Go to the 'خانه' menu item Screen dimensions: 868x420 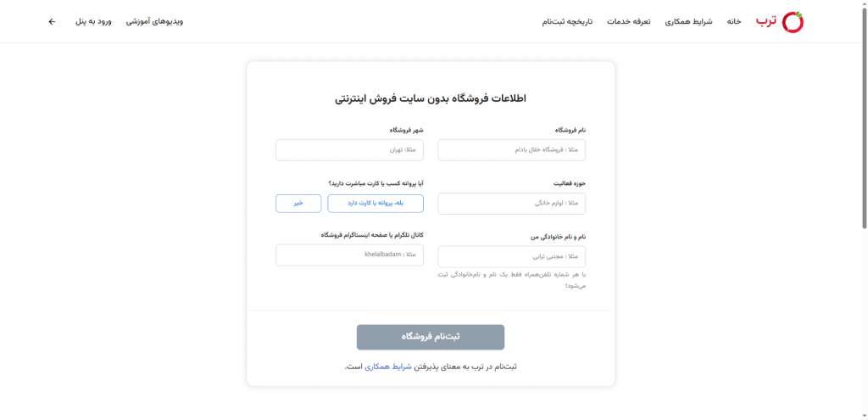point(734,22)
